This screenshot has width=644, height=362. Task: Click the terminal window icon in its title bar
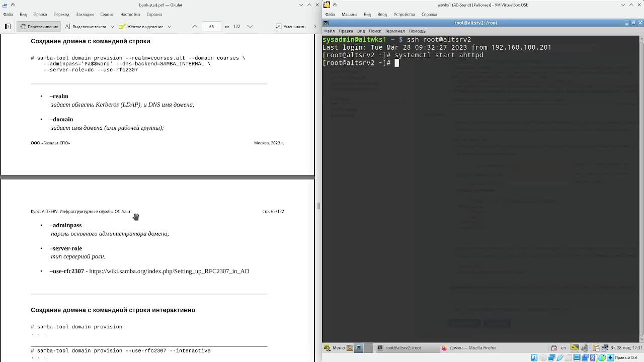[x=327, y=23]
